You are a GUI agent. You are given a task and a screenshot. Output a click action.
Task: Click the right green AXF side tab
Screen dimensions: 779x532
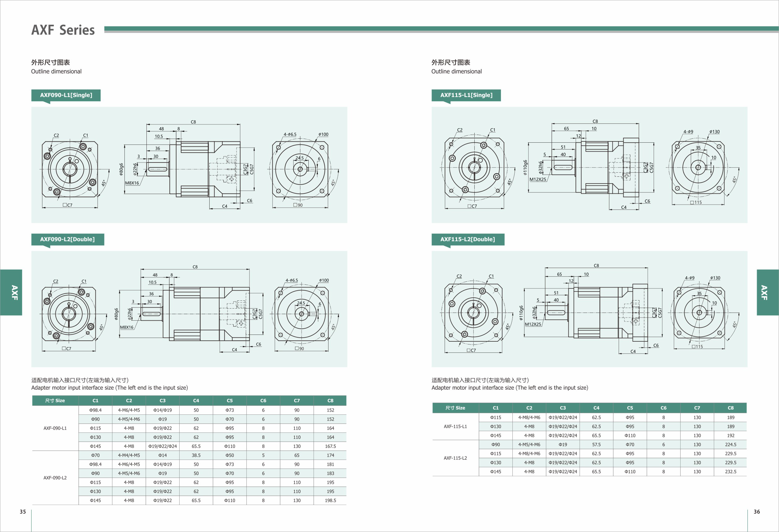[767, 292]
